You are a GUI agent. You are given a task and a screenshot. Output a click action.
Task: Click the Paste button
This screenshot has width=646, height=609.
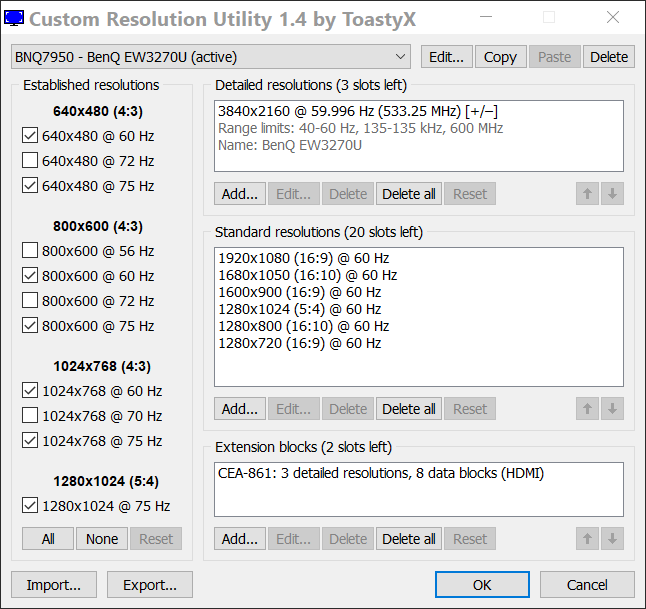pos(555,57)
